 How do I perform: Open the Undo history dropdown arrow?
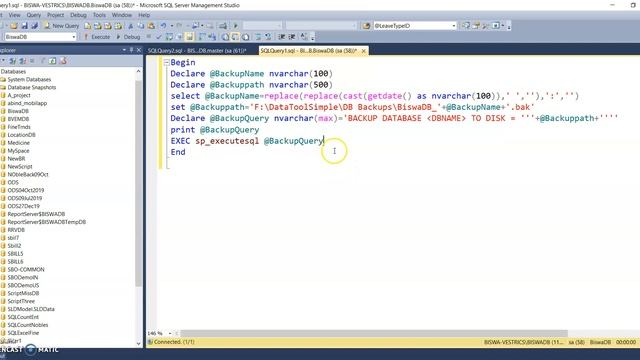172,26
